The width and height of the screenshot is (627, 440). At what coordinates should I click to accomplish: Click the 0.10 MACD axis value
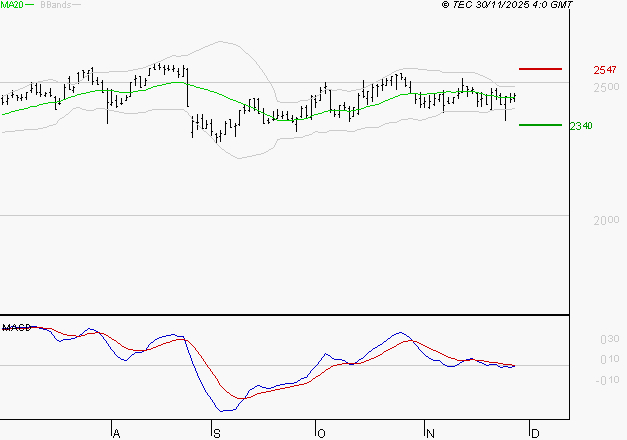click(609, 359)
